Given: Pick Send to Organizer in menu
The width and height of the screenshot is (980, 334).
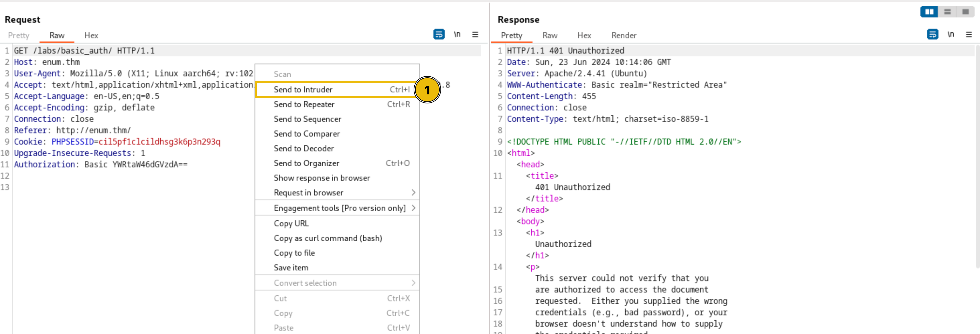Looking at the screenshot, I should click(x=337, y=163).
